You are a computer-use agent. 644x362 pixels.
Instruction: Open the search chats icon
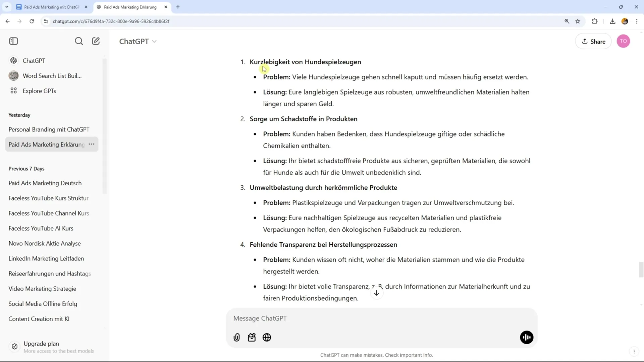click(x=79, y=41)
